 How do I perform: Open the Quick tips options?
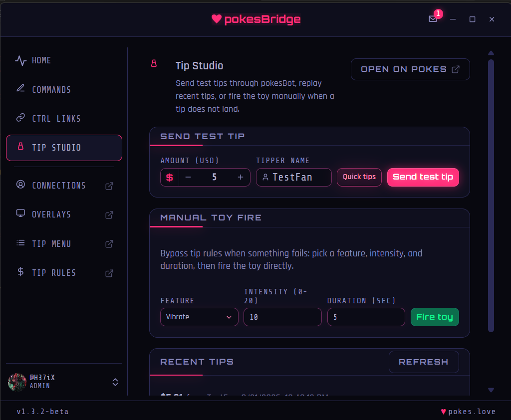tap(359, 177)
